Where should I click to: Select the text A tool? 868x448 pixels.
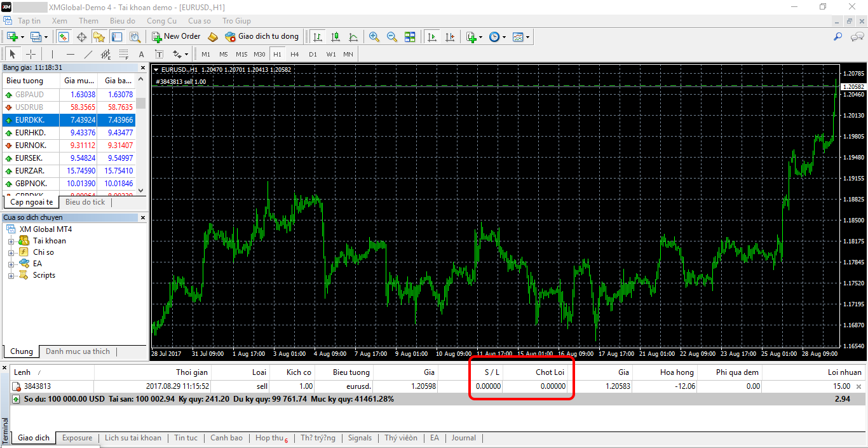pyautogui.click(x=142, y=54)
